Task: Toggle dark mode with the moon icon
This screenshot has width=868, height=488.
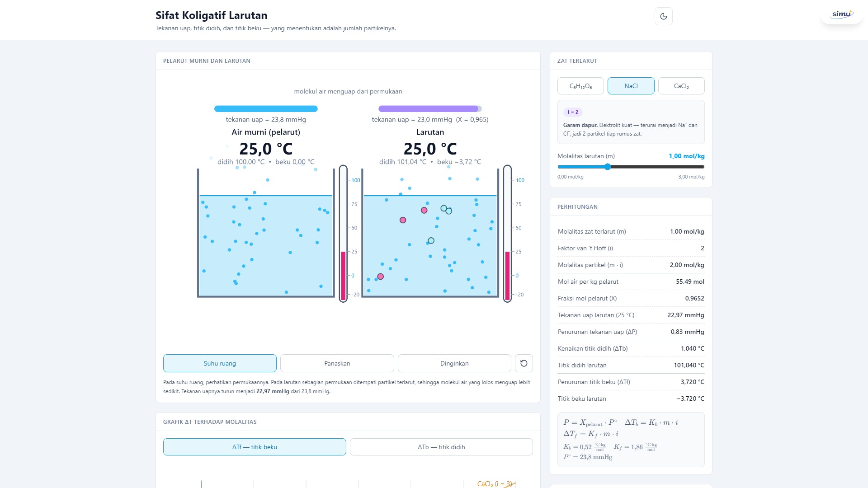Action: click(x=663, y=16)
